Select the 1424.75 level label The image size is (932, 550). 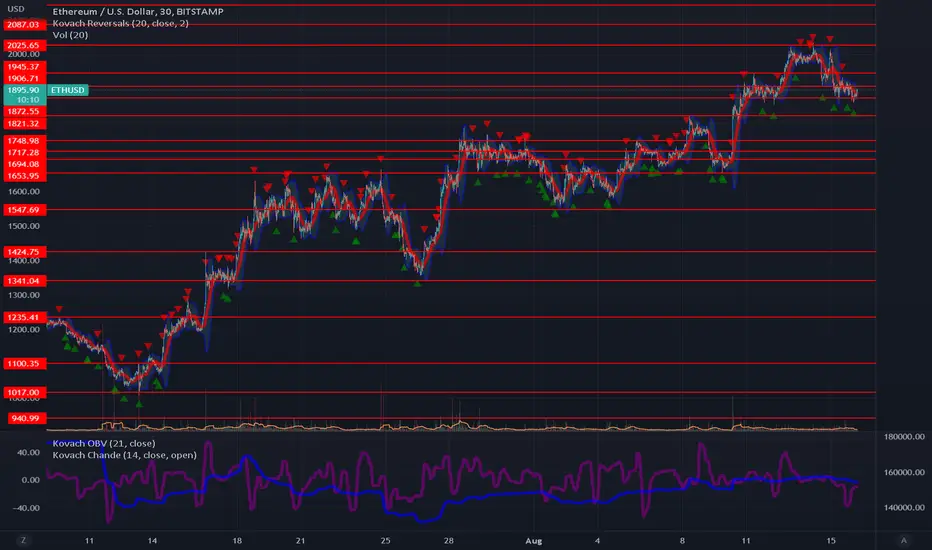[24, 252]
